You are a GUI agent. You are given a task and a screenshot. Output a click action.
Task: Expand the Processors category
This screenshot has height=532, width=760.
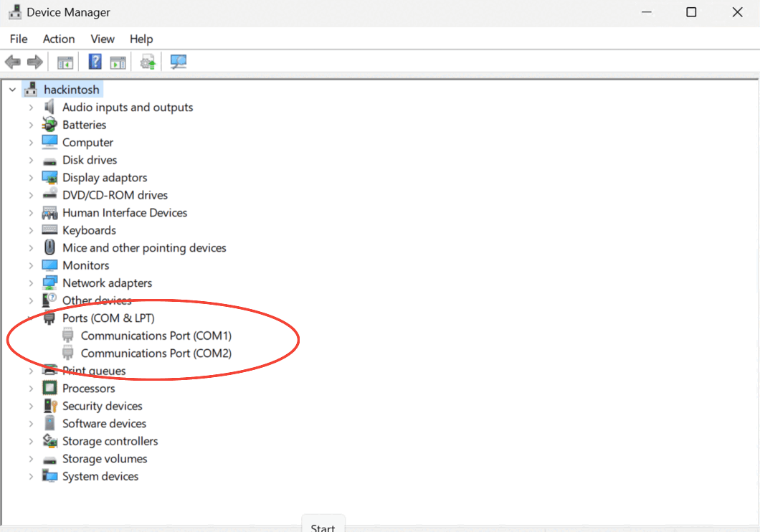pos(31,388)
